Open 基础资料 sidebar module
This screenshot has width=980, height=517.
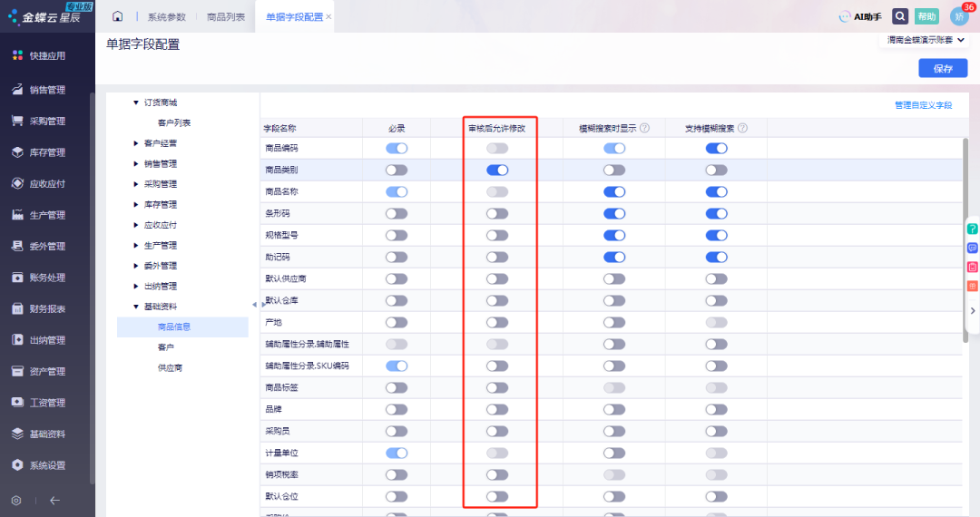[39, 434]
